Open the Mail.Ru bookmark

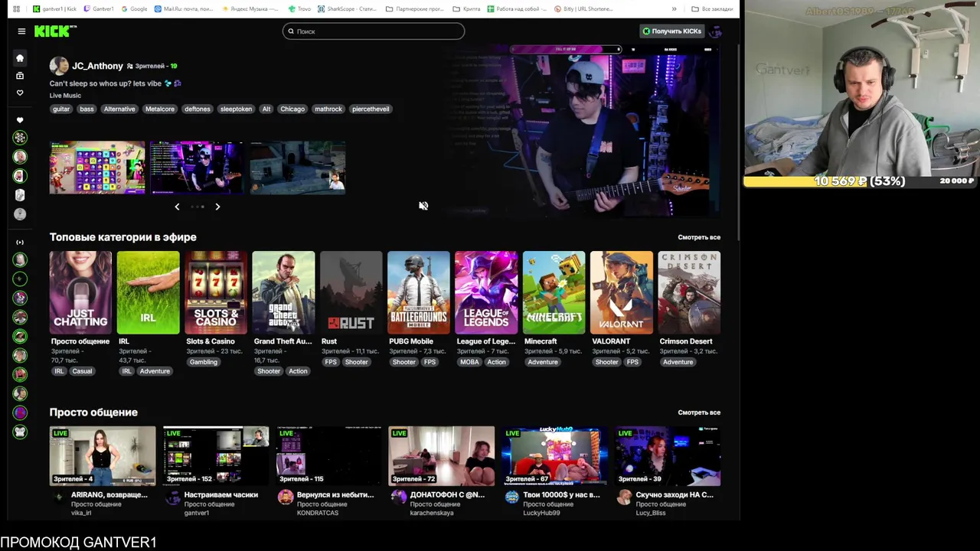(184, 9)
